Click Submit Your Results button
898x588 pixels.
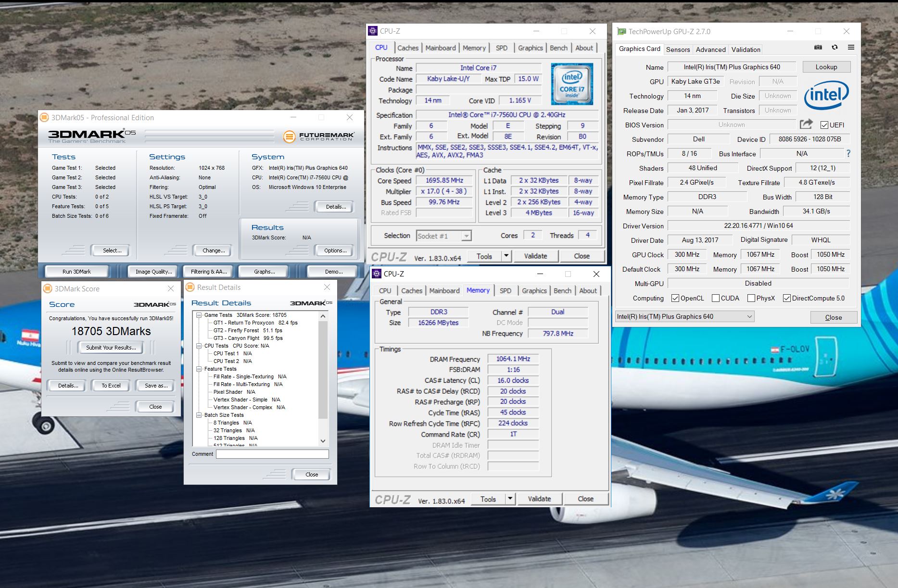(111, 347)
